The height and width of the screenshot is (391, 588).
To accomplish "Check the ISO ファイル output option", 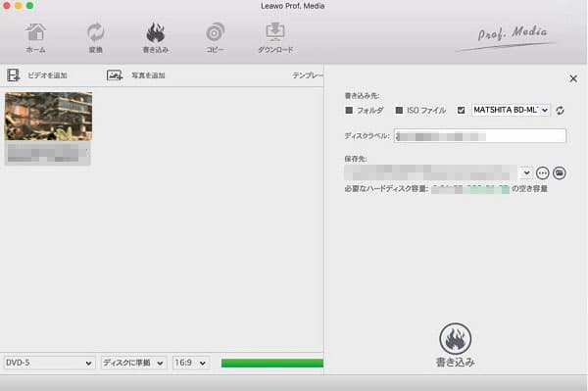I will point(400,110).
